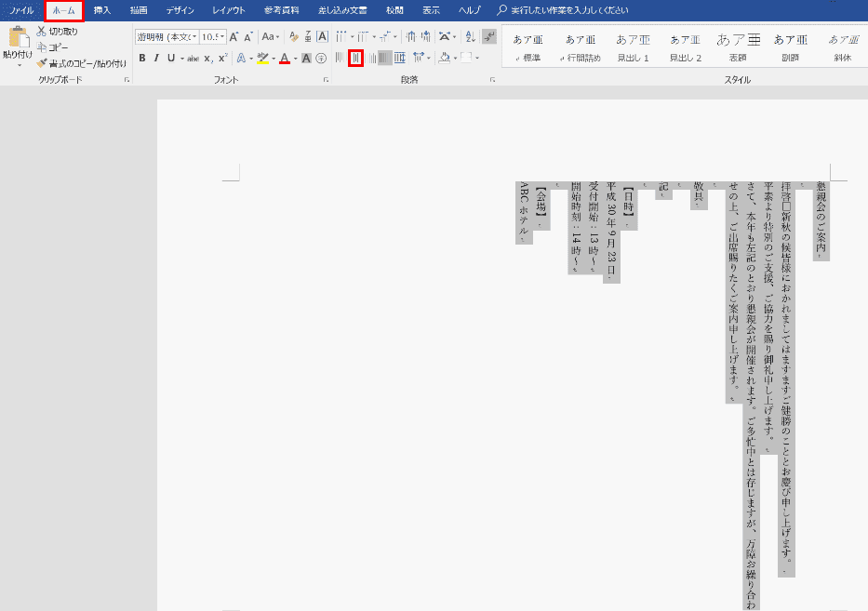
Task: Click the Cut (切り取り) scissors command
Action: (57, 32)
